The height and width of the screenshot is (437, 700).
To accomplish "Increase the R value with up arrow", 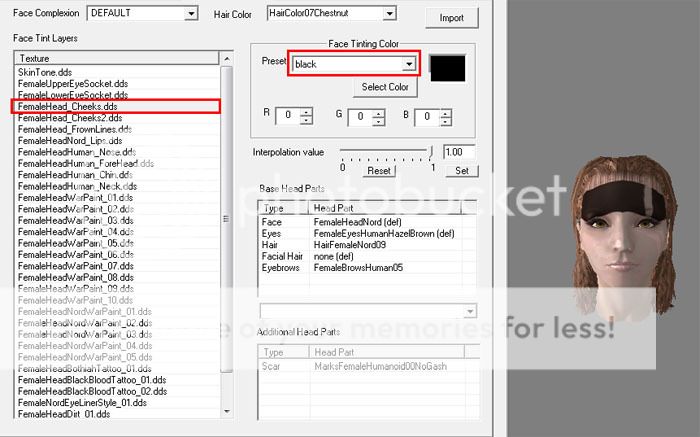I will point(306,112).
